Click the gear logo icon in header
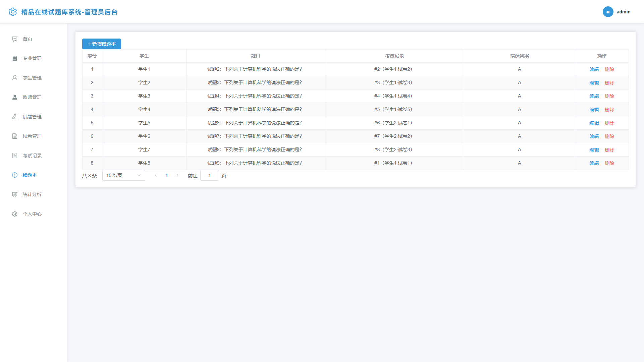This screenshot has height=362, width=644. click(x=13, y=12)
